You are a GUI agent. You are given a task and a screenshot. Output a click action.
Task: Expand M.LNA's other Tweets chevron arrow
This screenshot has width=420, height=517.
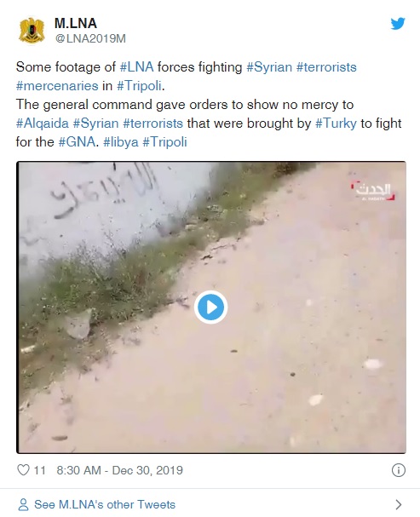pos(399,504)
